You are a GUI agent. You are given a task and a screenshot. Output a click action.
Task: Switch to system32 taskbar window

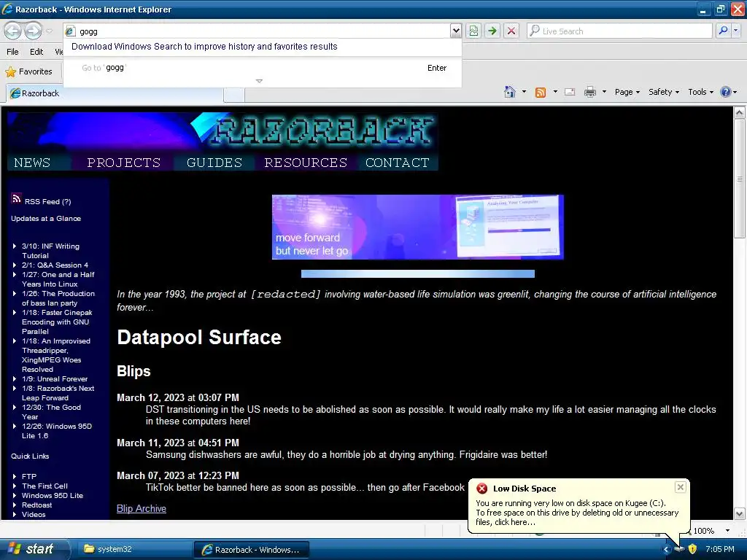coord(133,550)
